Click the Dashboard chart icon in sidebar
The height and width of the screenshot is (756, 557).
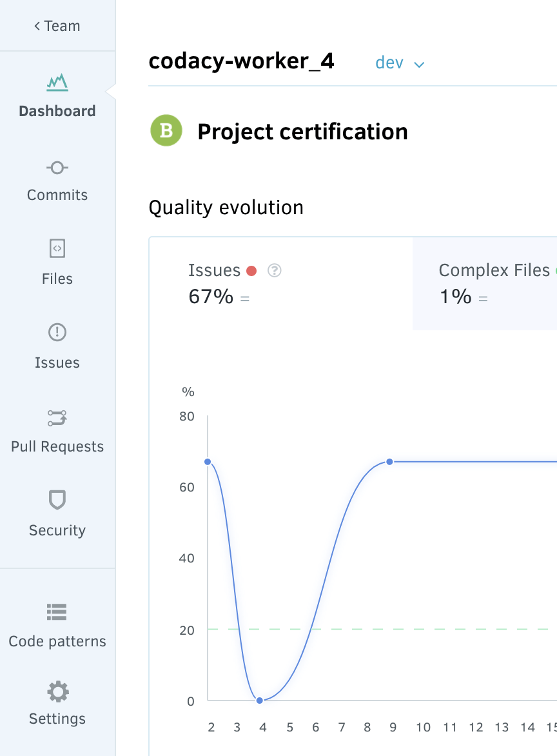tap(57, 83)
